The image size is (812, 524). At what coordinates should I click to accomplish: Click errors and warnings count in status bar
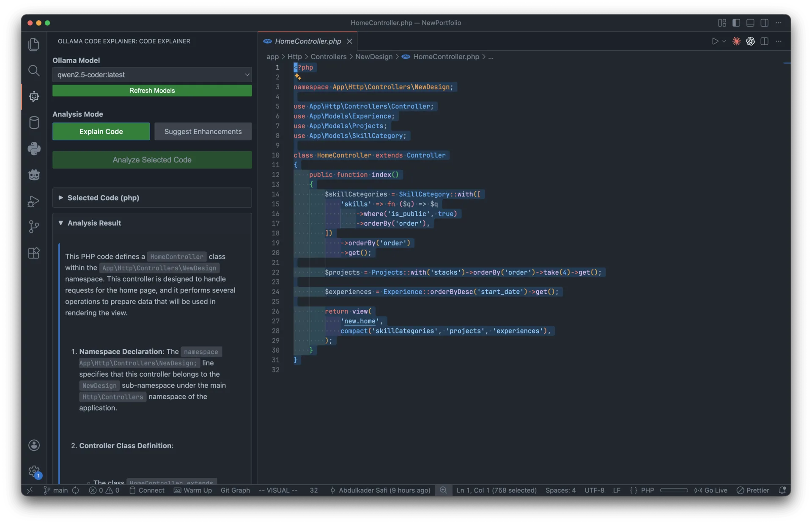pos(104,490)
